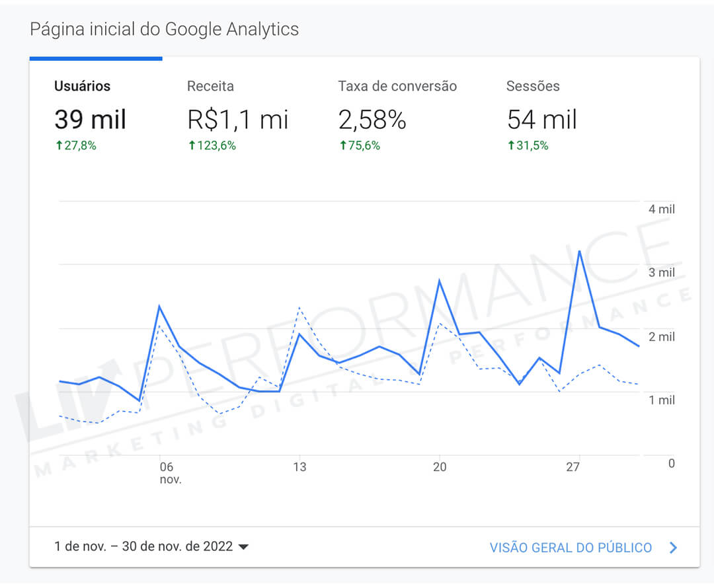The image size is (714, 588).
Task: Click the green up arrow beside 123,6%
Action: click(192, 146)
